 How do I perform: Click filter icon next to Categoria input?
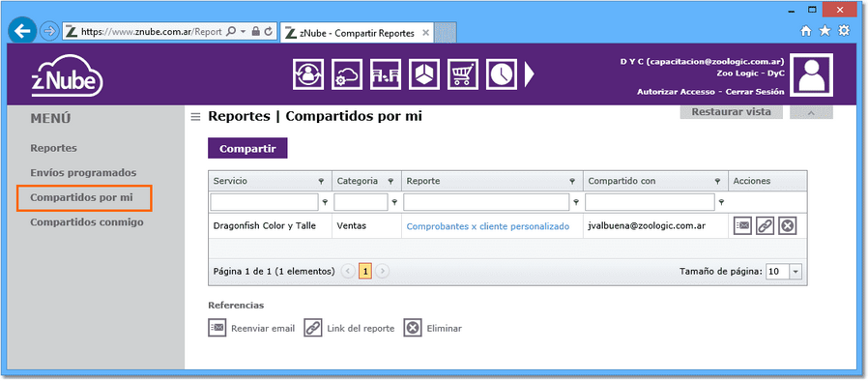tap(394, 202)
